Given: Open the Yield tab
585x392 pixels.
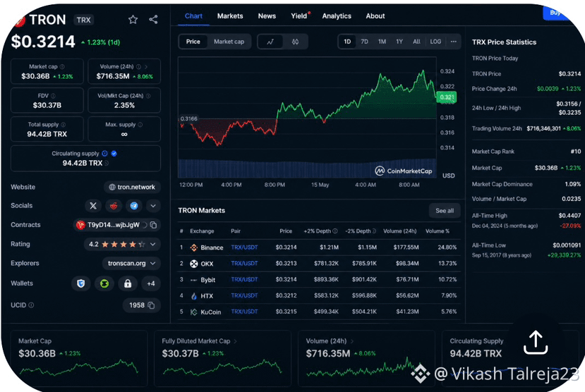Looking at the screenshot, I should click(x=298, y=16).
